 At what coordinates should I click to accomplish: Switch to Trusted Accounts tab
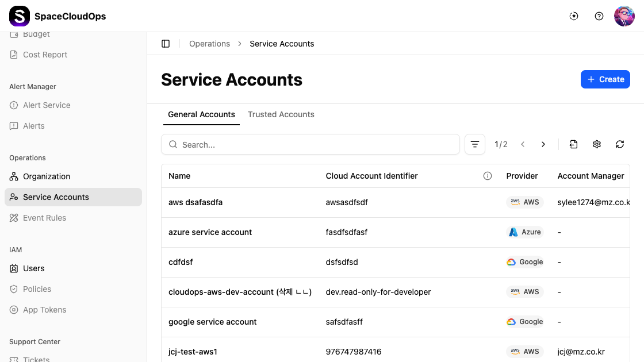281,114
